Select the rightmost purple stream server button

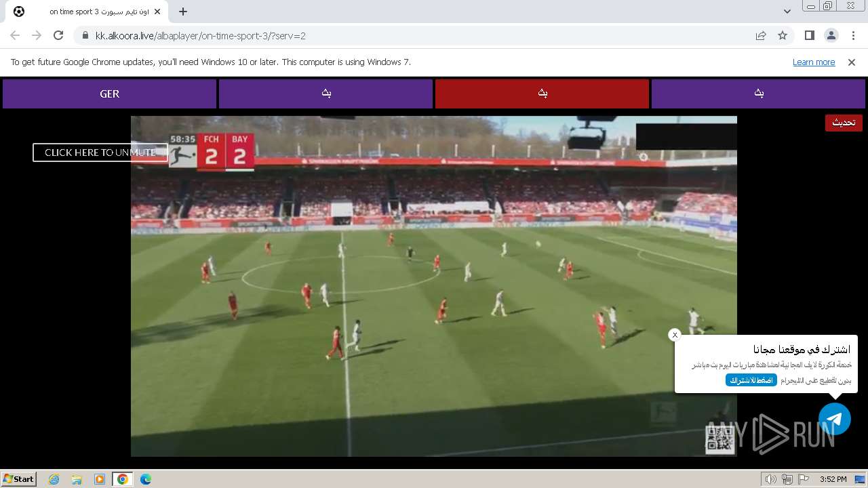(758, 94)
